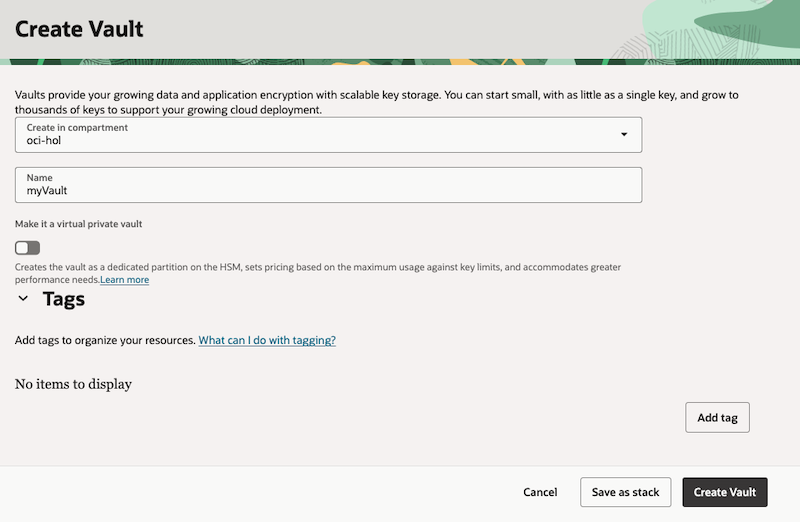Click the Name field containing myVault
This screenshot has height=522, width=800.
point(328,190)
